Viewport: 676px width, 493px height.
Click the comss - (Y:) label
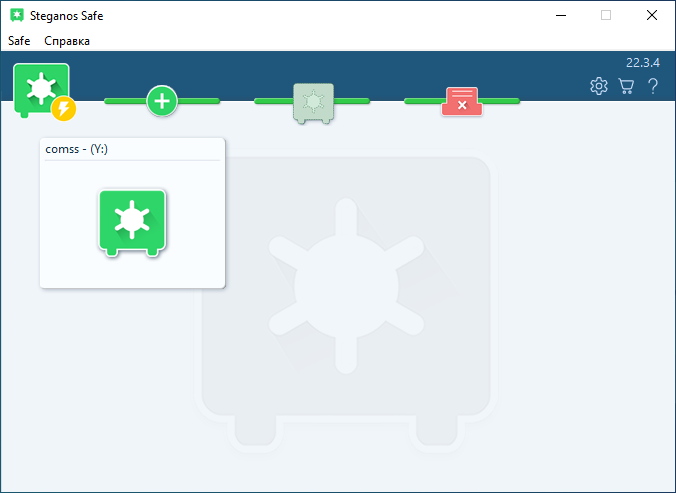coord(76,149)
